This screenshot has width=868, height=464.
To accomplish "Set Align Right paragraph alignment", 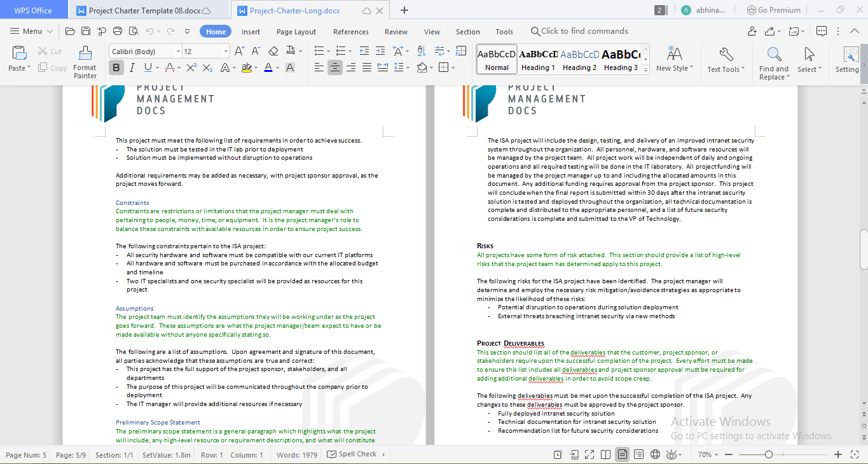I will click(351, 67).
